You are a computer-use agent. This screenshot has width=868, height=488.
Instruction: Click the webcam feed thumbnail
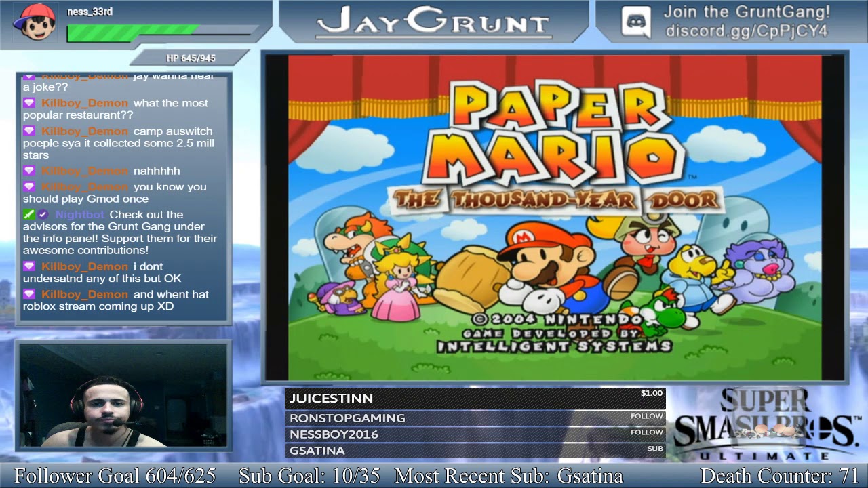coord(123,395)
